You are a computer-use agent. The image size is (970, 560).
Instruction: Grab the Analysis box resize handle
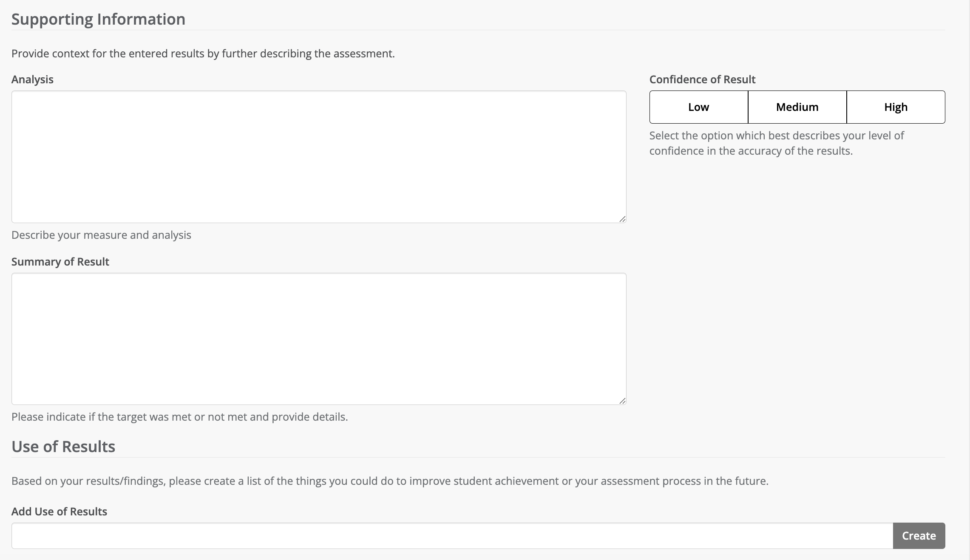622,219
